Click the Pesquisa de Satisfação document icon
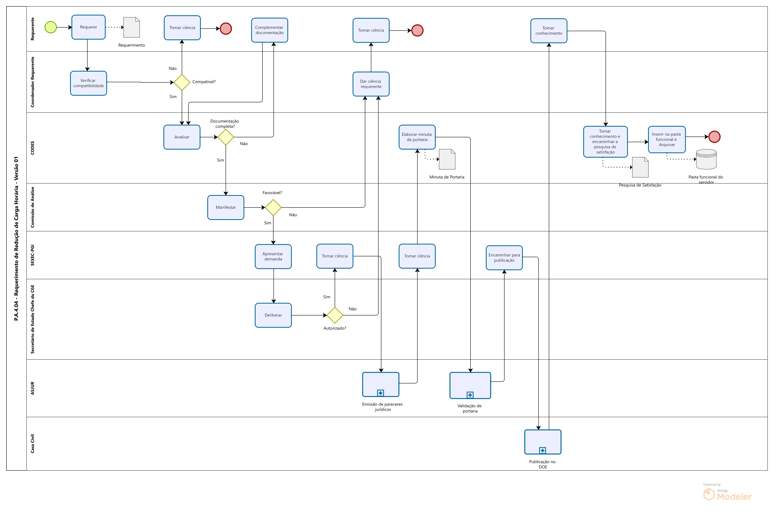Image resolution: width=774 pixels, height=532 pixels. point(640,167)
